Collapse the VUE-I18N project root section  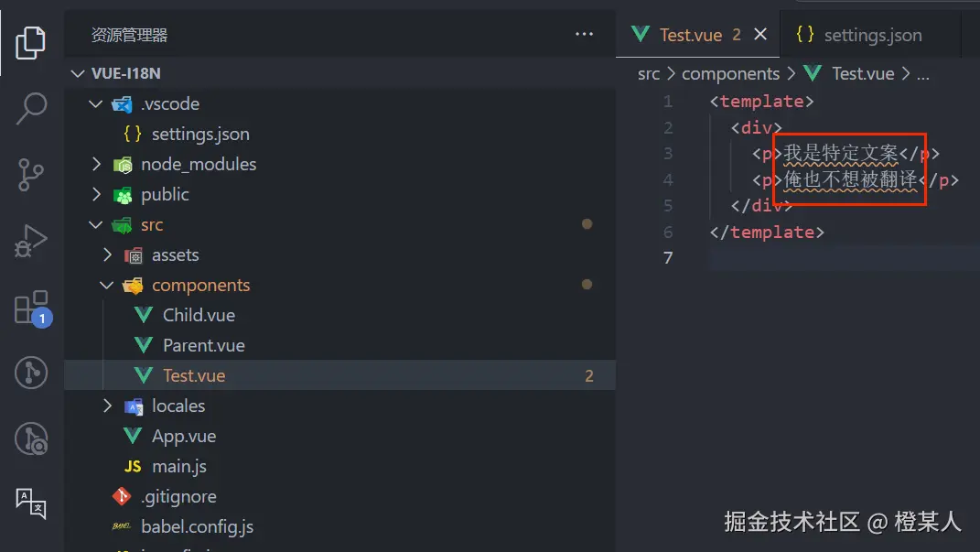(x=77, y=74)
